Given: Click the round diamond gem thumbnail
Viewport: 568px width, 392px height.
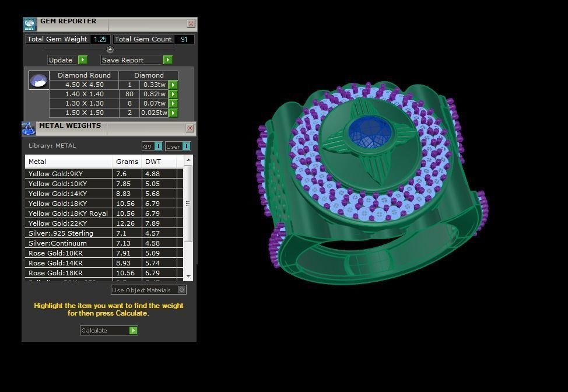Looking at the screenshot, I should click(38, 80).
